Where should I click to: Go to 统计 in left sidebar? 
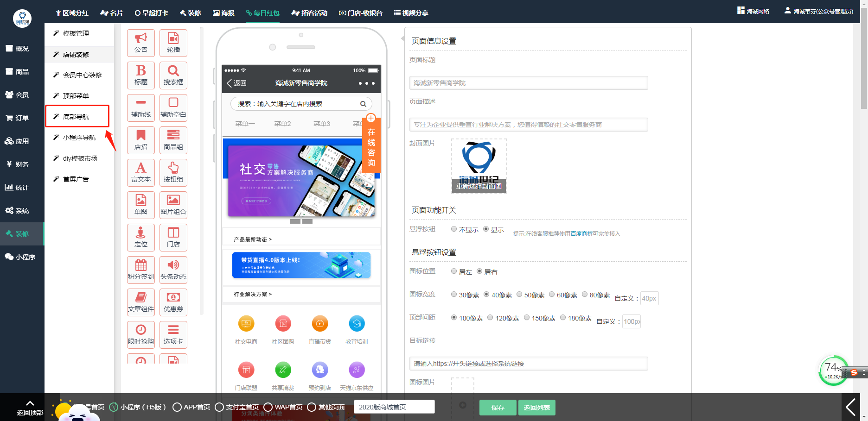pyautogui.click(x=17, y=188)
